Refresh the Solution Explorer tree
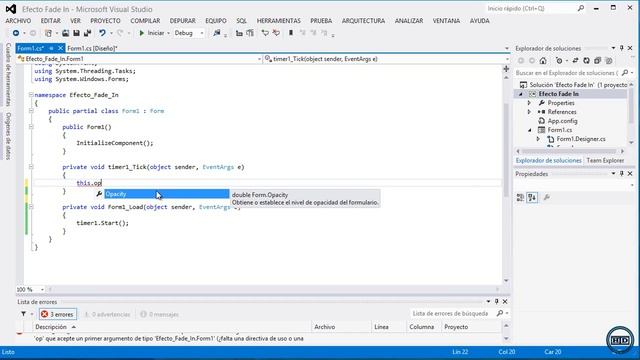This screenshot has height=360, width=640. pos(587,61)
